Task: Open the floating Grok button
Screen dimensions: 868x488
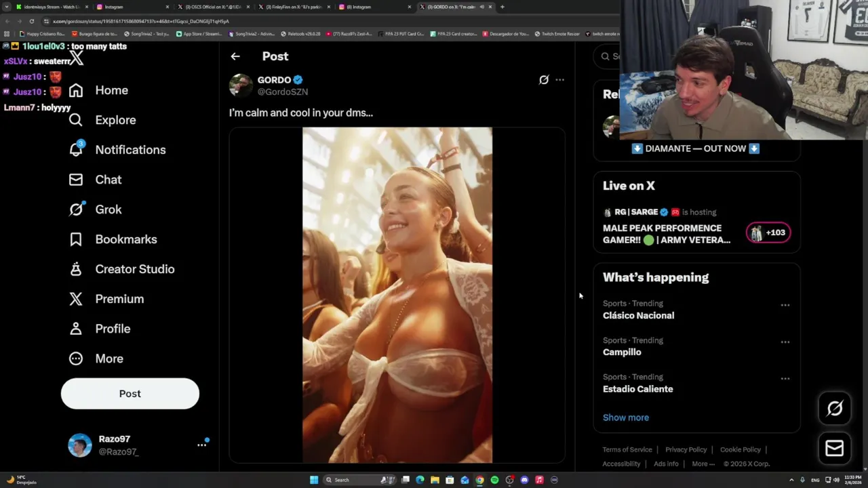Action: pos(835,408)
